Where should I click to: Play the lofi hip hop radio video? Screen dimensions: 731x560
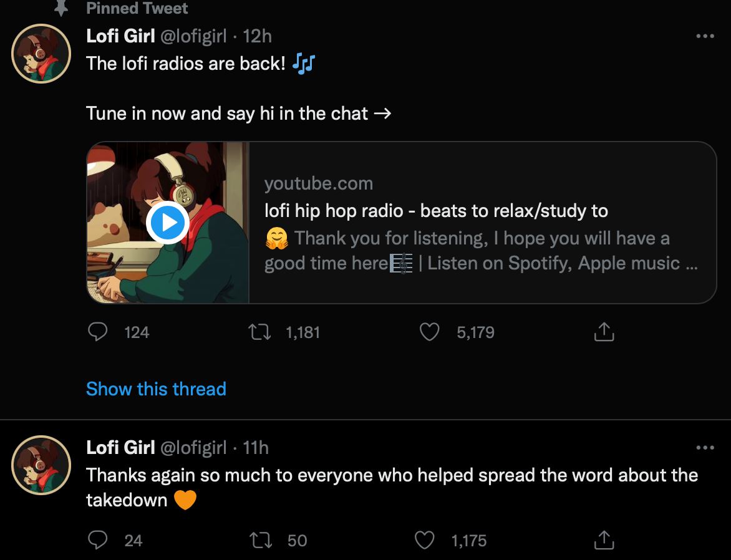167,223
